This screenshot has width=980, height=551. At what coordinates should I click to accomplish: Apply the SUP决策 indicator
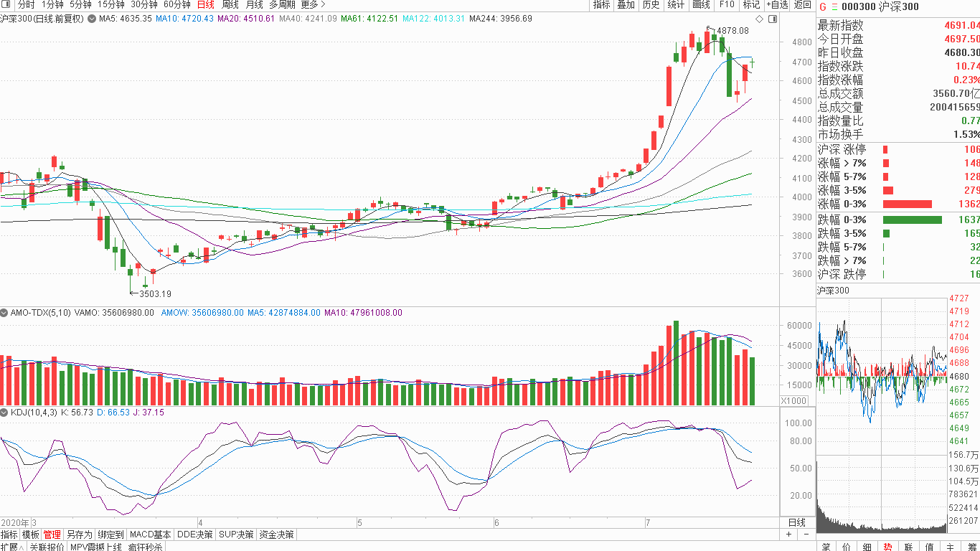[237, 534]
